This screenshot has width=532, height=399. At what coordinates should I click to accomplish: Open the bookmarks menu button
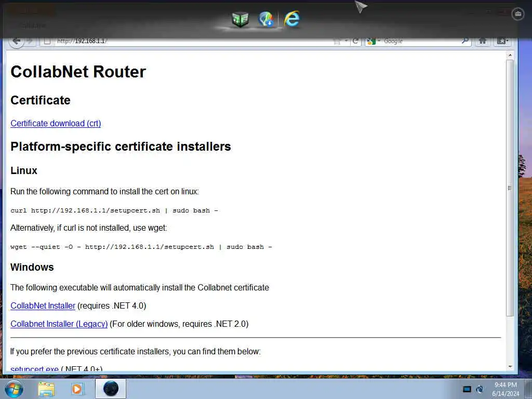click(502, 41)
